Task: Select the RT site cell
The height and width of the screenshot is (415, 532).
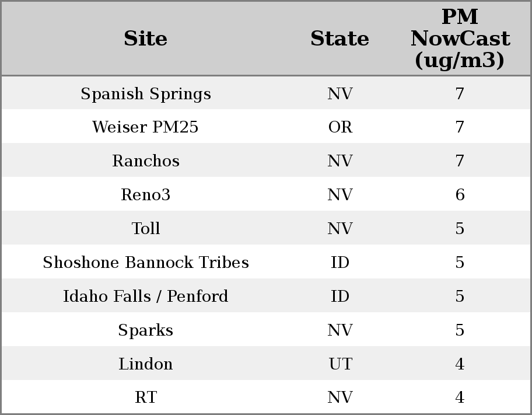Action: (x=146, y=397)
